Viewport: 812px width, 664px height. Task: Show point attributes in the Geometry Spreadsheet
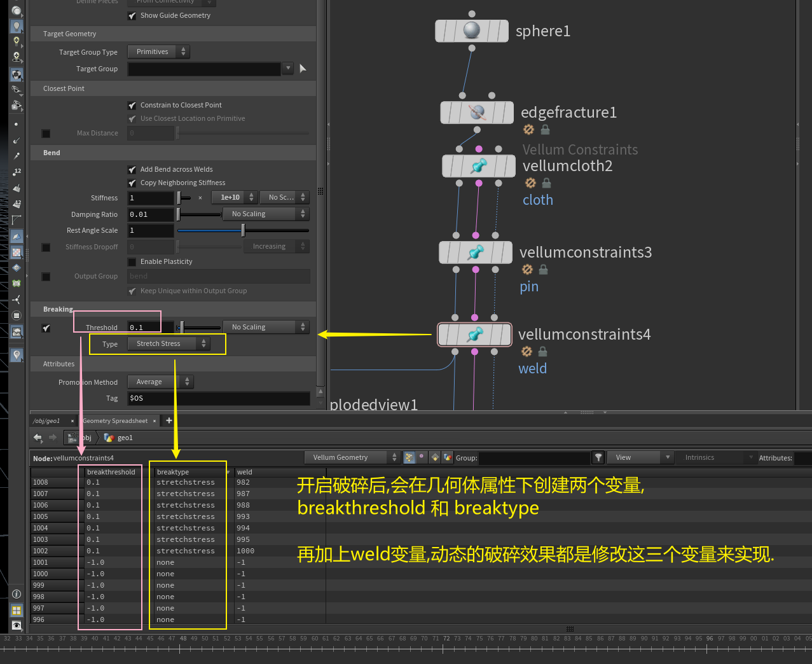pos(409,457)
